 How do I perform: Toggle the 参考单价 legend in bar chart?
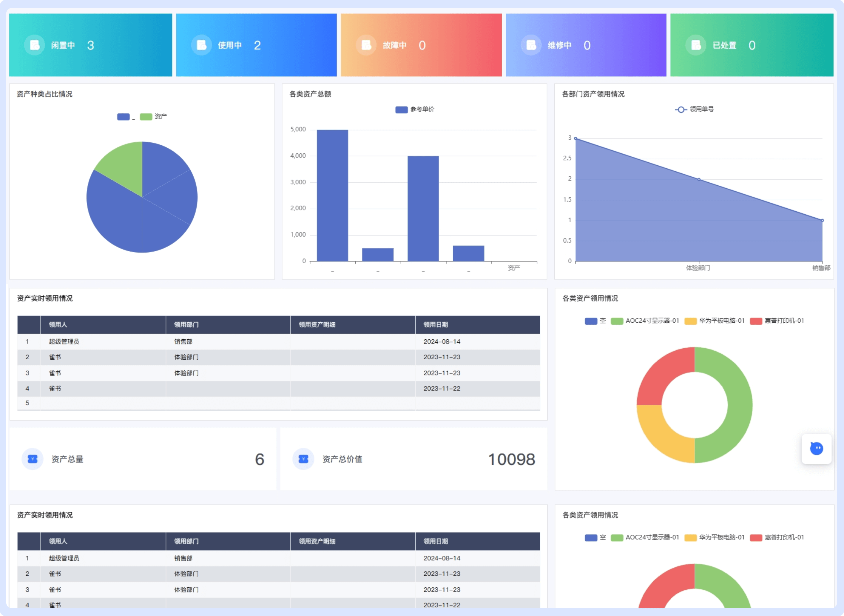402,110
